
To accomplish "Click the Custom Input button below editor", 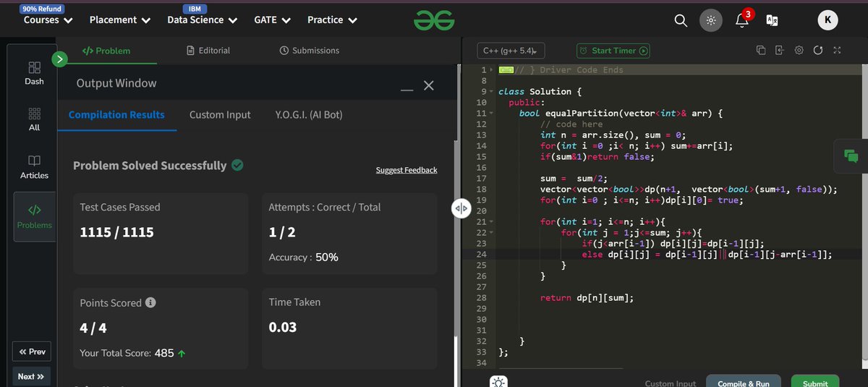I will point(671,383).
